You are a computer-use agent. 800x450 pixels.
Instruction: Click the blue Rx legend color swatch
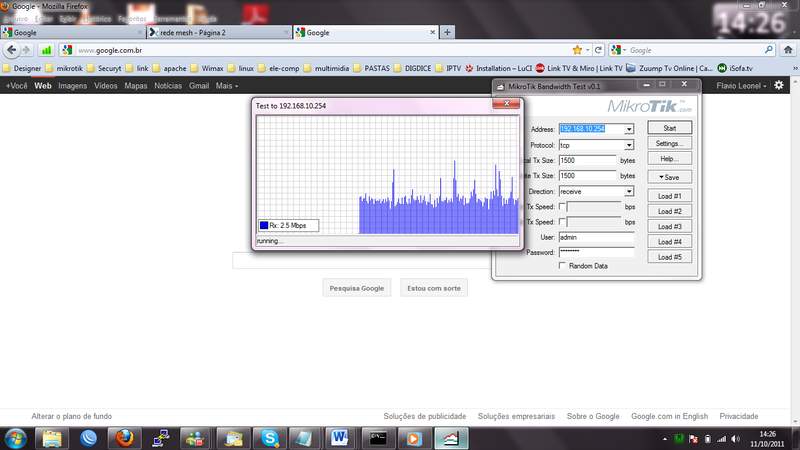pos(264,225)
